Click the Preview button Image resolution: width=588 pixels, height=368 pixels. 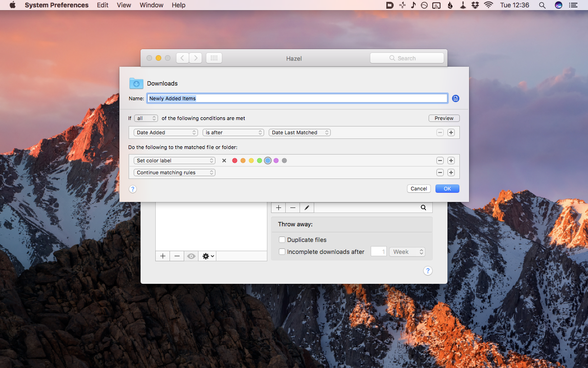(444, 118)
